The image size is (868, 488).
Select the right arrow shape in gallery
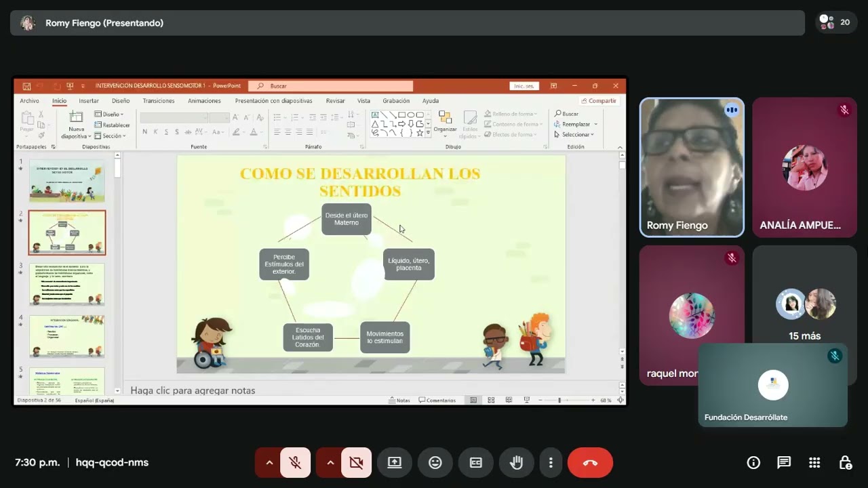401,124
